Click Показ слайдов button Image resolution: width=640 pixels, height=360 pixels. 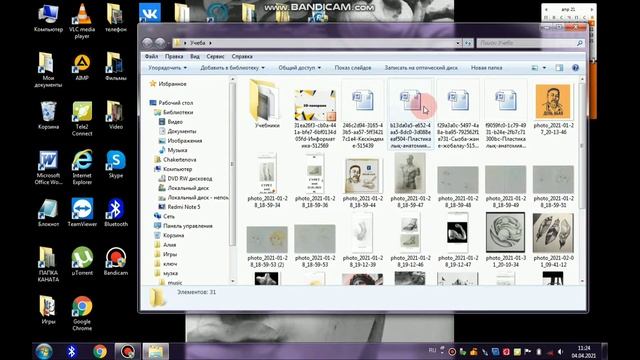click(353, 68)
